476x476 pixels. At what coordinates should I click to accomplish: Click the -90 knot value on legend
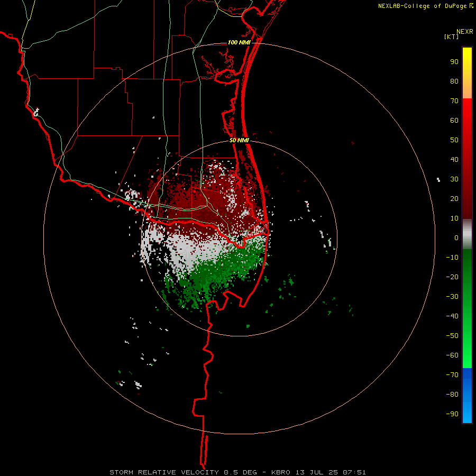click(452, 414)
